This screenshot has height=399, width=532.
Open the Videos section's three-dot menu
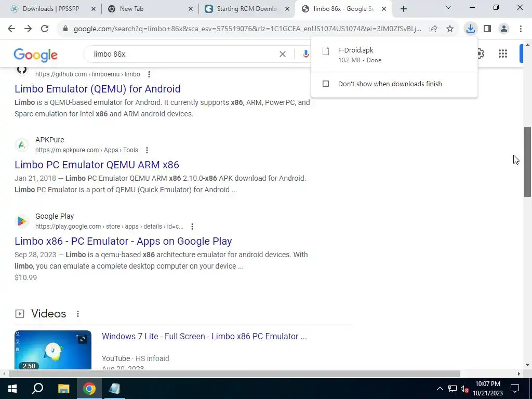coord(78,314)
